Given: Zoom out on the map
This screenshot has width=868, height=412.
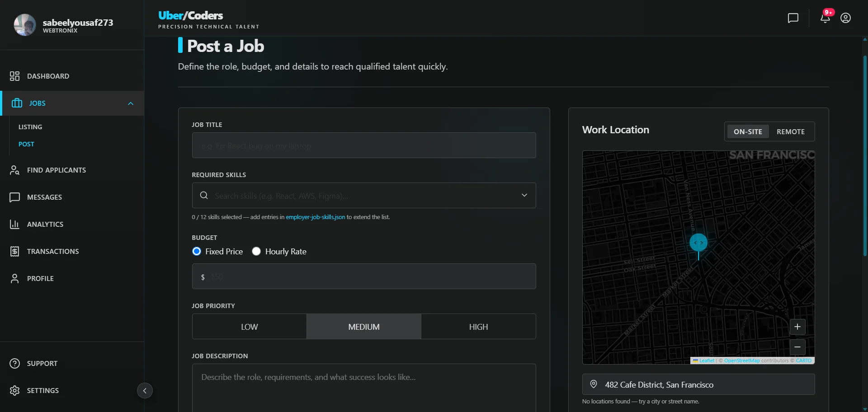Looking at the screenshot, I should [797, 347].
